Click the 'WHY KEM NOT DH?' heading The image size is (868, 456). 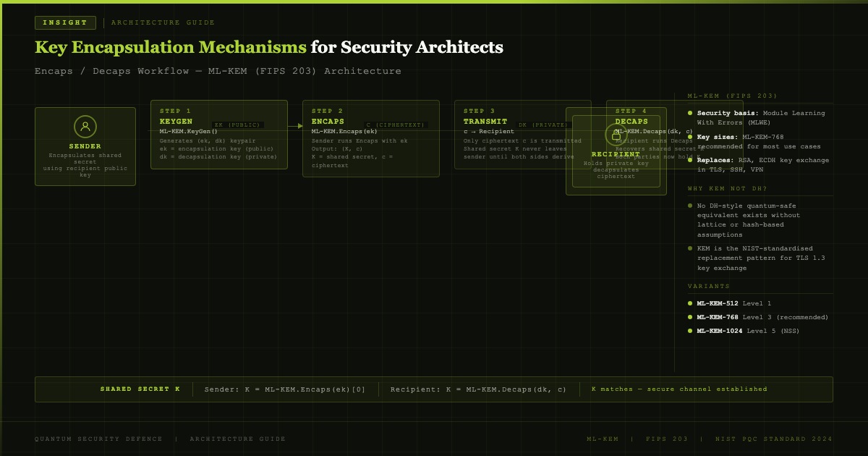click(728, 189)
